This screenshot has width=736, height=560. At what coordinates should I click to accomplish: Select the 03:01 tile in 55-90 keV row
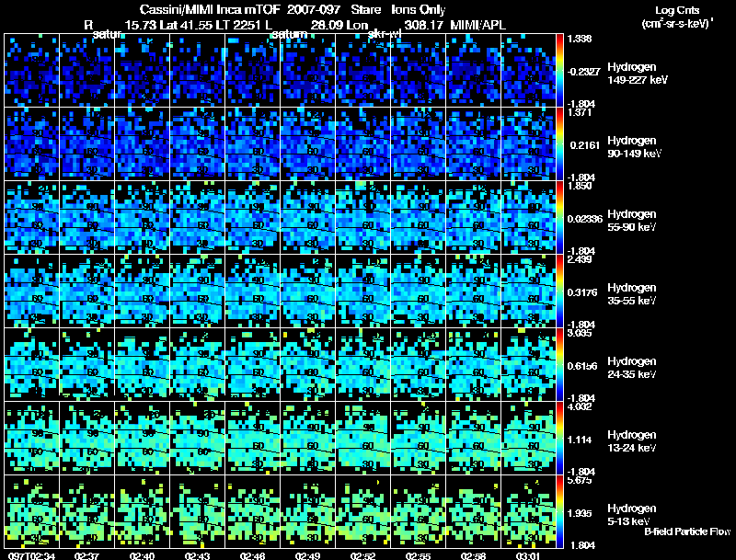pos(528,217)
